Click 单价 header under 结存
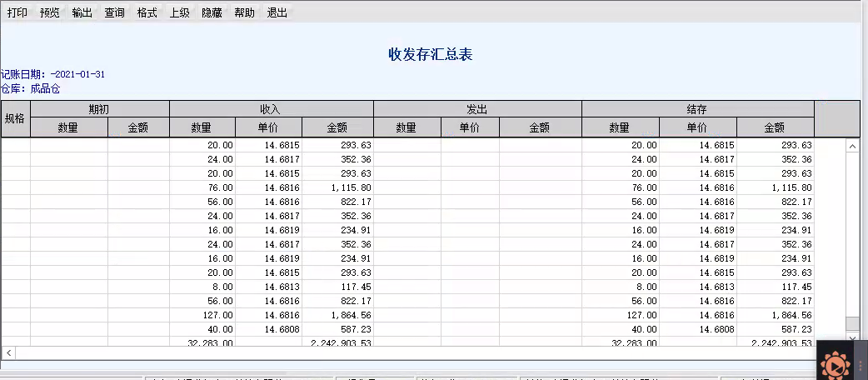Screen dimensions: 868x380 click(697, 127)
